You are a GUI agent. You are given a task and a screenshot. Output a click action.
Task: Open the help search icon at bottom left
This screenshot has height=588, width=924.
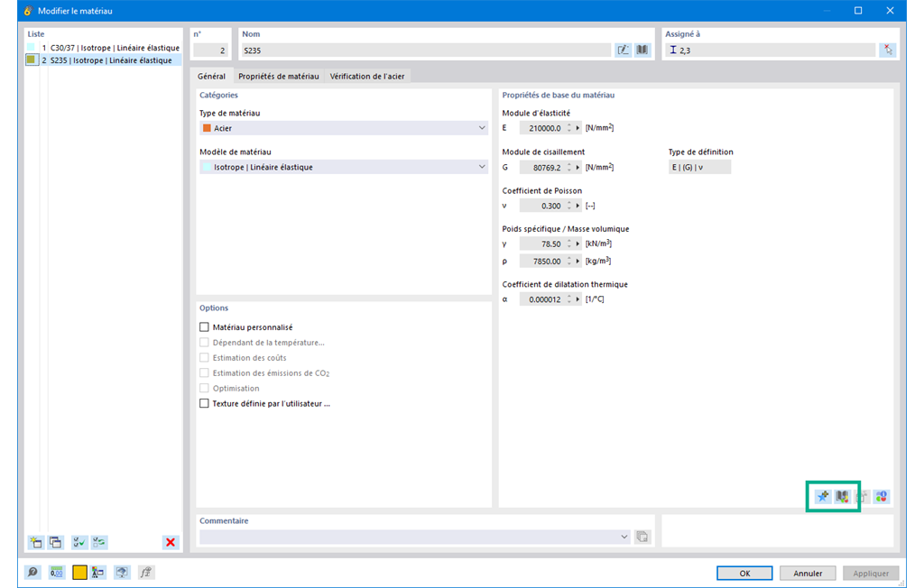tap(33, 572)
